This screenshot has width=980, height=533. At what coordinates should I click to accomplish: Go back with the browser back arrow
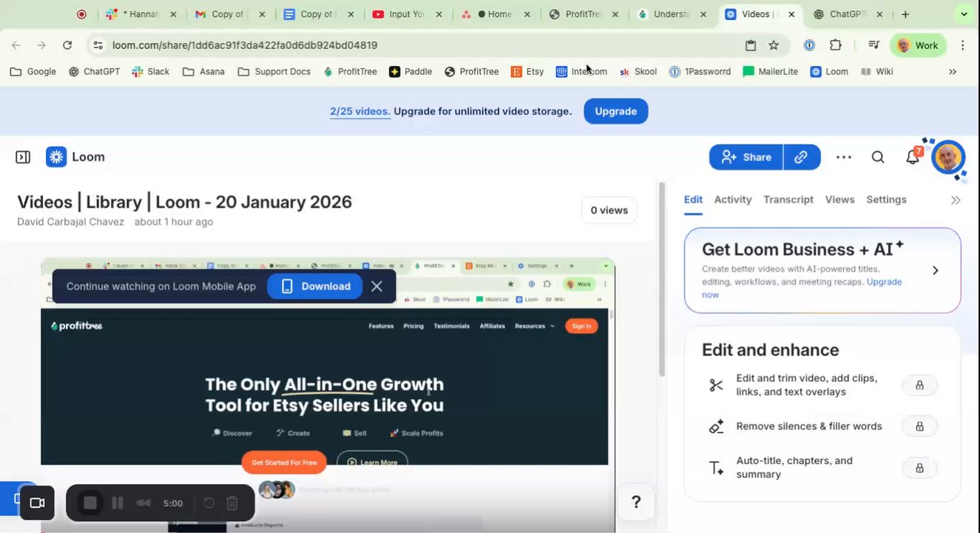click(x=16, y=45)
